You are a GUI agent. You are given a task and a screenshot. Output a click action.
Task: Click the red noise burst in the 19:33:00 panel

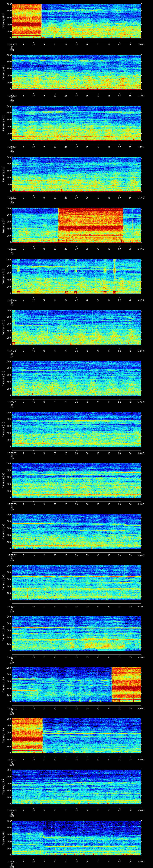click(91, 225)
